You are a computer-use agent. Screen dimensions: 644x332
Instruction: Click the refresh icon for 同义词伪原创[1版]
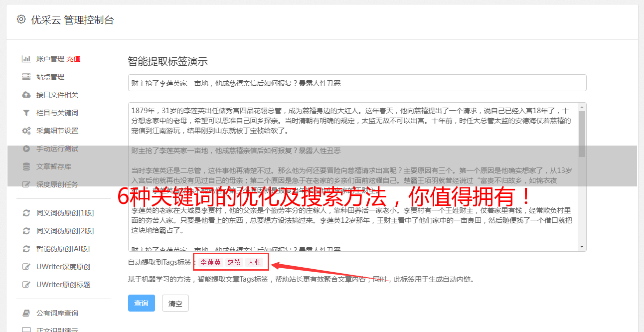[x=26, y=213]
